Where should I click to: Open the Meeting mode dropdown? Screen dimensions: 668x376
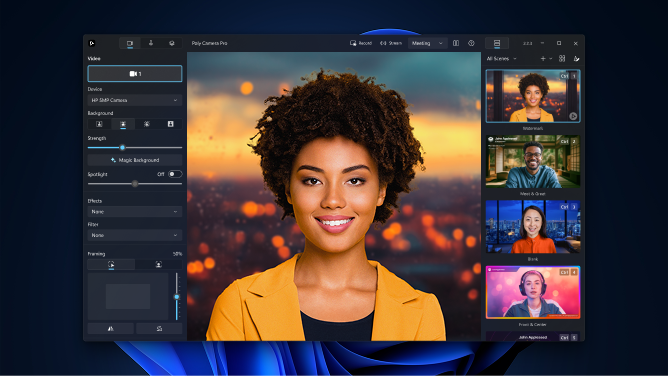(x=427, y=43)
